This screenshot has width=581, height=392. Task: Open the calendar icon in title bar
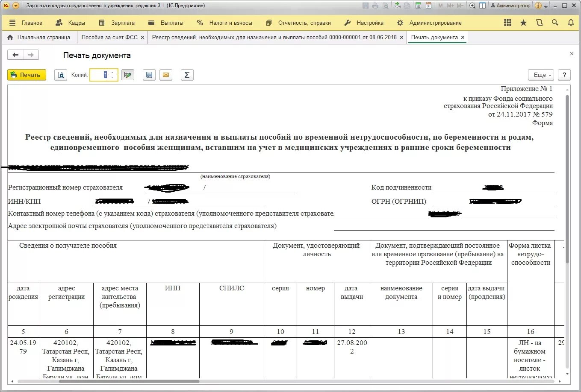(x=418, y=6)
